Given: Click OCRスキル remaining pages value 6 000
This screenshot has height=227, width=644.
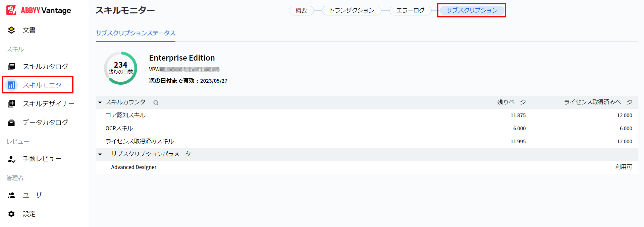Looking at the screenshot, I should [520, 129].
